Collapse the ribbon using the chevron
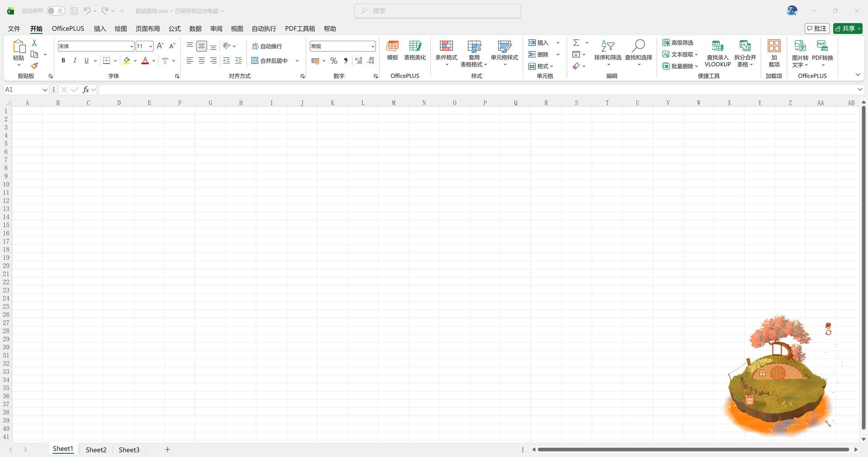The width and height of the screenshot is (868, 457). point(857,75)
